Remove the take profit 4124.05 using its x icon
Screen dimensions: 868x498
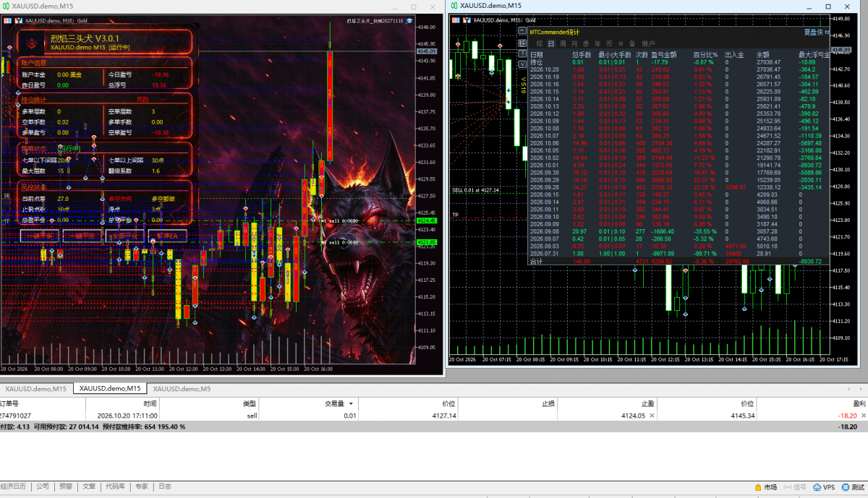(652, 416)
